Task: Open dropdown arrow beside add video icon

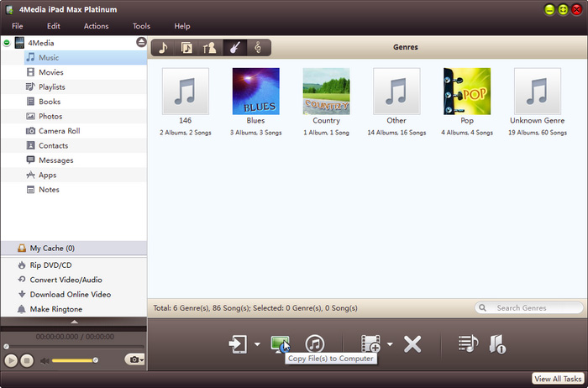Action: point(390,344)
